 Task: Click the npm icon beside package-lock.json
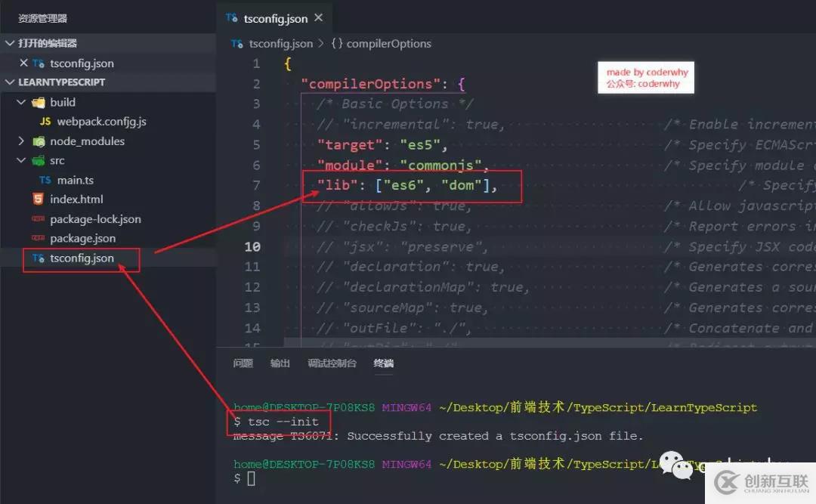pos(38,219)
